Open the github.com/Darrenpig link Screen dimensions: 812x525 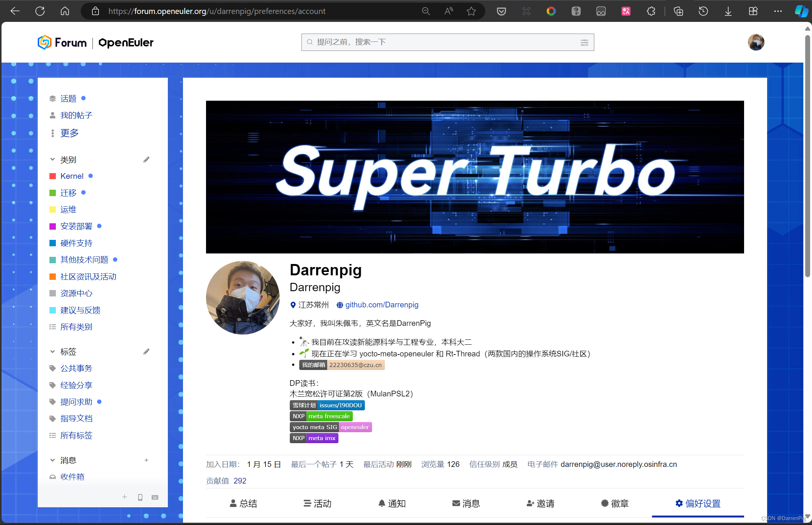click(382, 305)
